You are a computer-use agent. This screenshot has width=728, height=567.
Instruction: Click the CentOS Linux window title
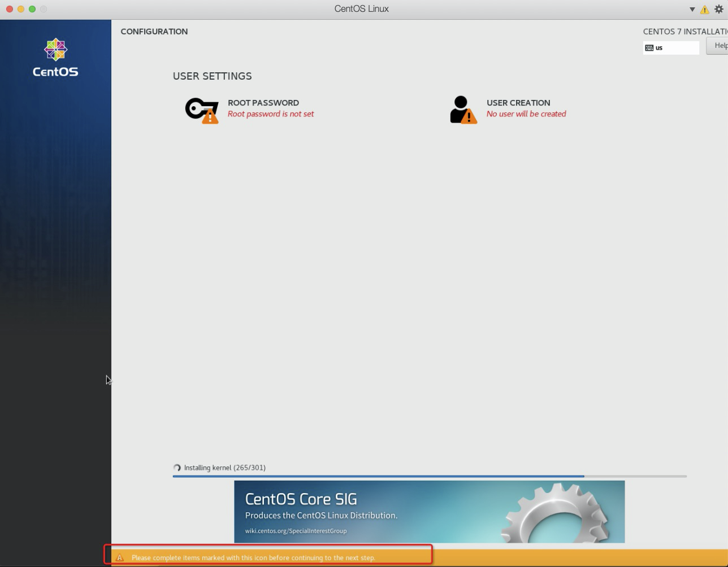click(x=362, y=9)
